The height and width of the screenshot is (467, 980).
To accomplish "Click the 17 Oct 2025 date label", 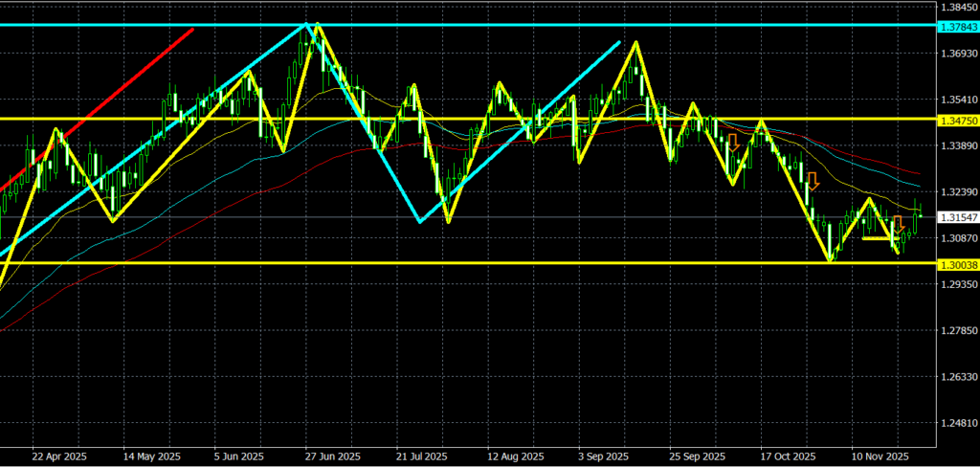I will click(787, 456).
